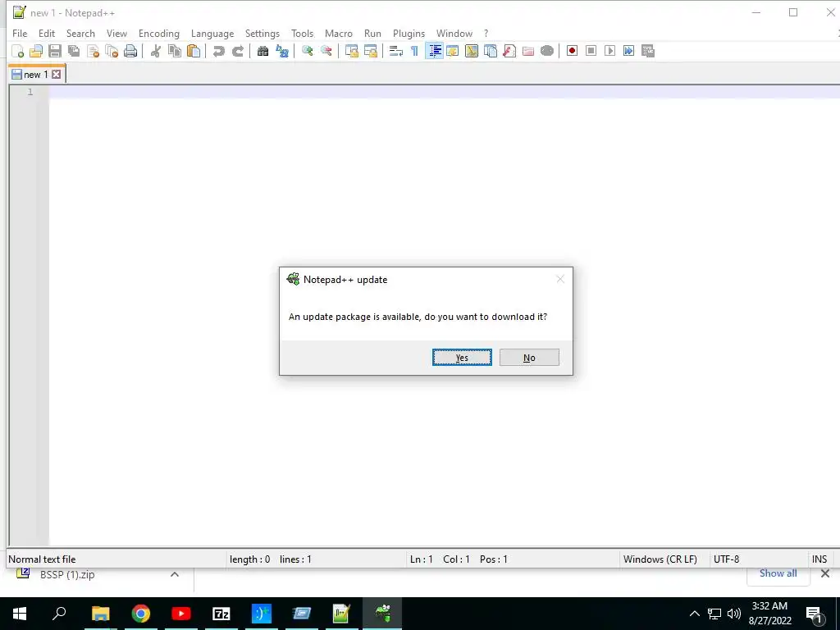
Task: Click the Zoom Out magnifier icon
Action: tap(326, 51)
